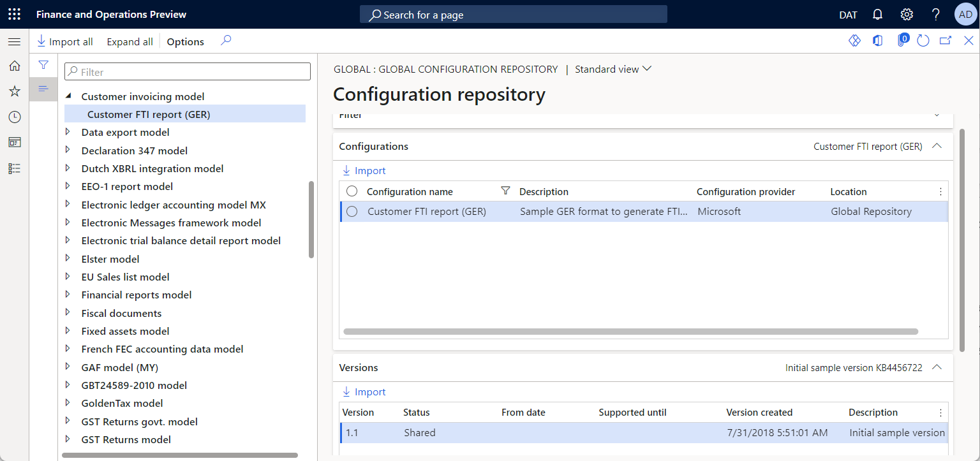
Task: Export data with the Microsoft Office icon
Action: click(877, 40)
